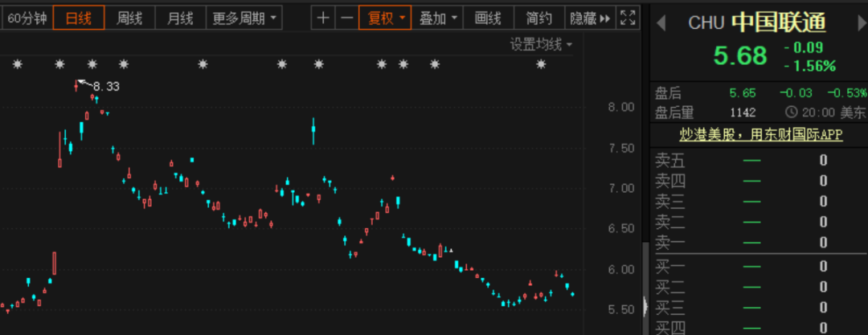The width and height of the screenshot is (868, 335).
Task: Switch to the 周线 weekly chart
Action: 129,18
